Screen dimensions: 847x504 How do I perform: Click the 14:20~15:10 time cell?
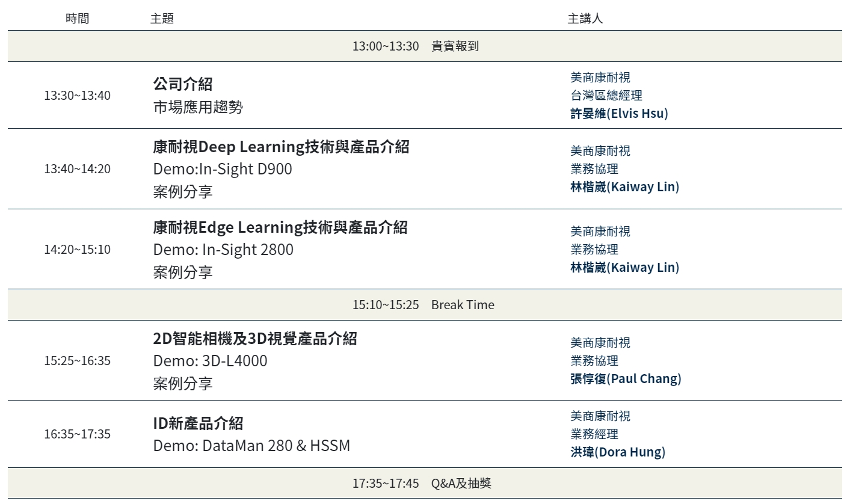coord(77,249)
